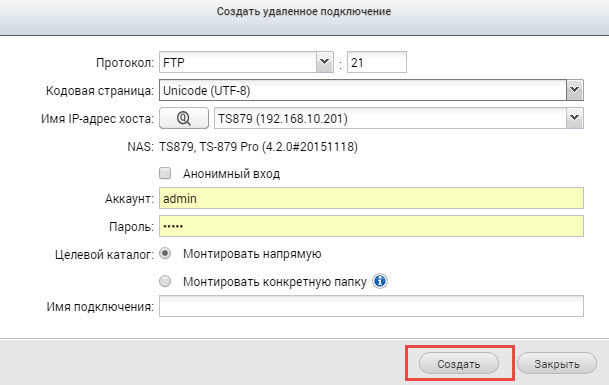Click the Закрыть button

[557, 364]
